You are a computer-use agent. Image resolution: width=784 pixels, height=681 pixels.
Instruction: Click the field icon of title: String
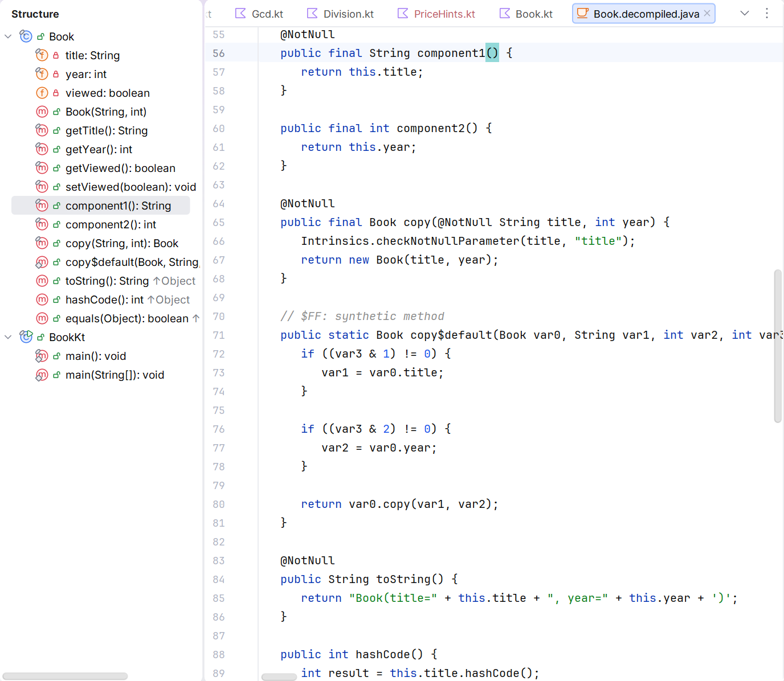(42, 55)
